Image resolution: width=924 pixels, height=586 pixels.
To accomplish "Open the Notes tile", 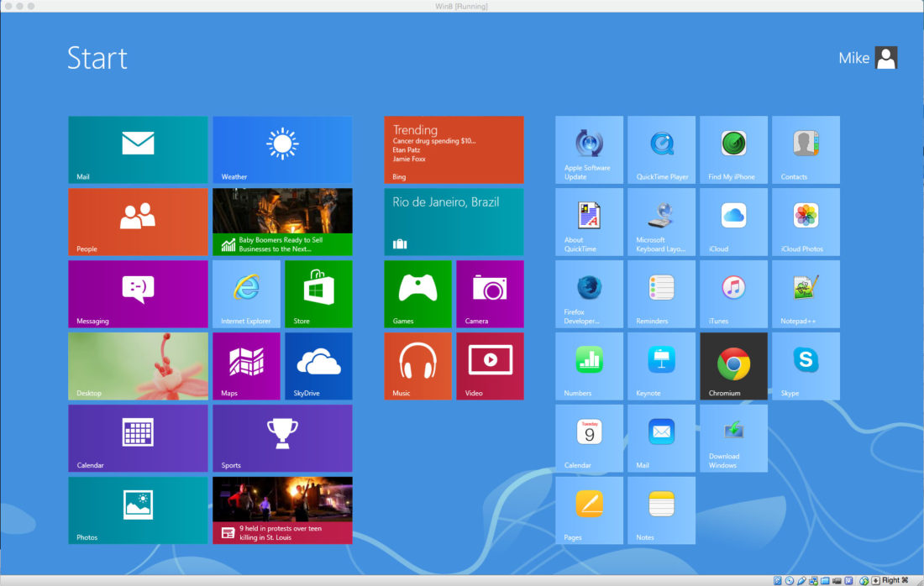I will [x=661, y=510].
